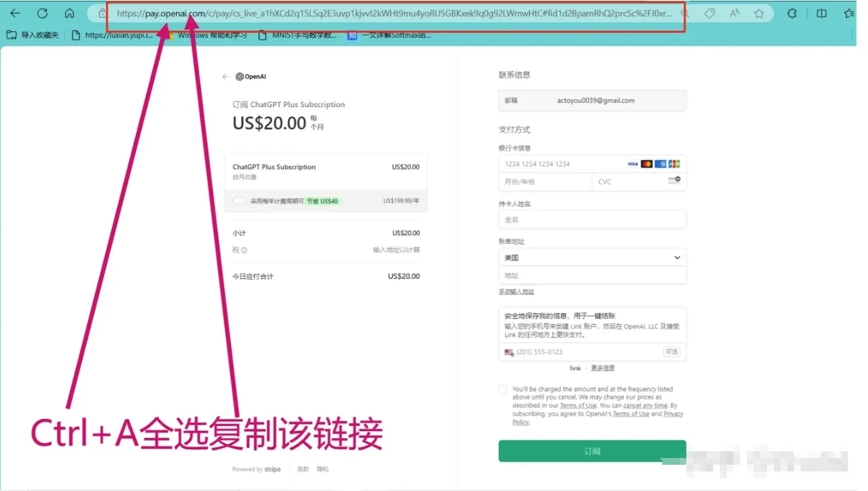Screen dimensions: 868x491
Task: Click the OpenAI logo
Action: 251,77
